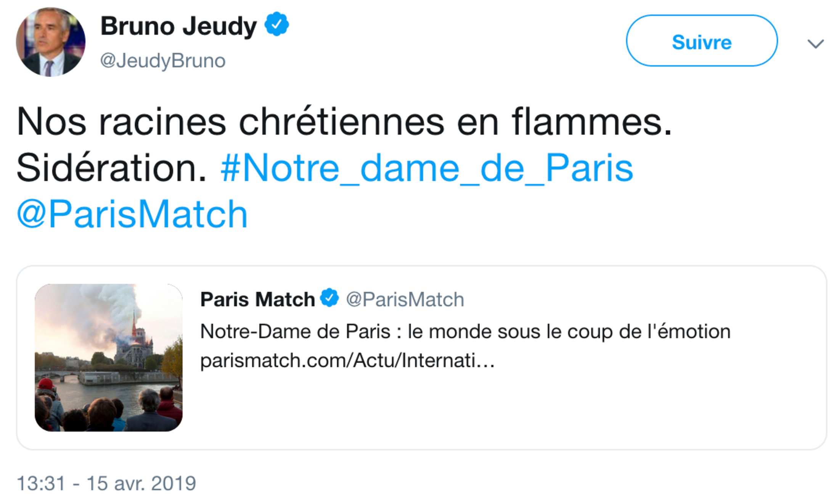Click the large blue @ParisMatch mention
Screen dimensions: 839x504
[132, 214]
